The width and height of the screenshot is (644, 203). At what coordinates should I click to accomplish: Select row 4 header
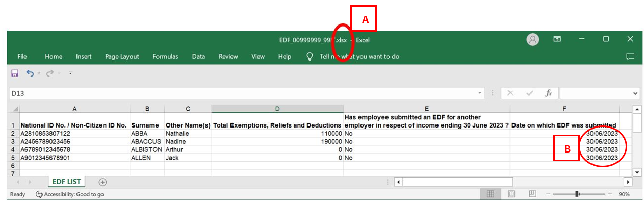(x=14, y=149)
